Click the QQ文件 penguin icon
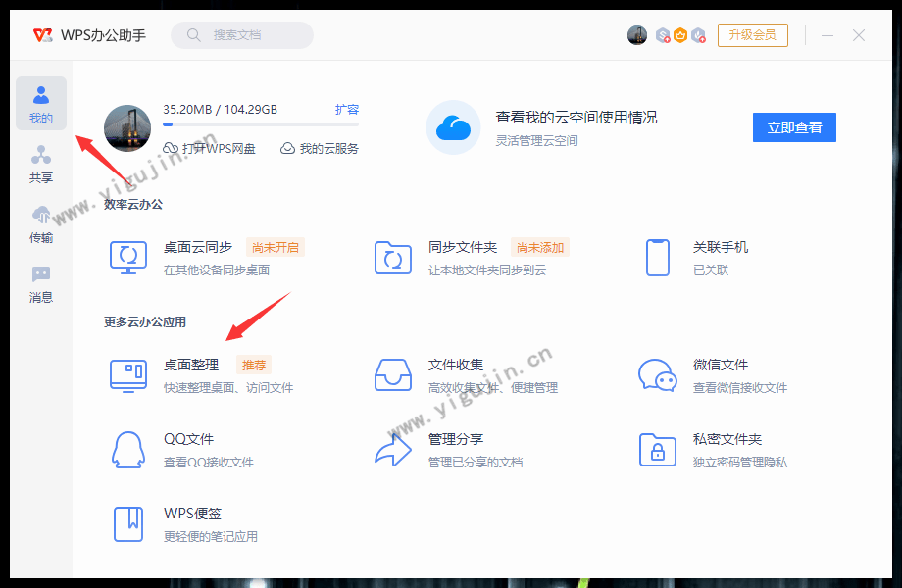Viewport: 902px width, 588px height. (x=127, y=450)
